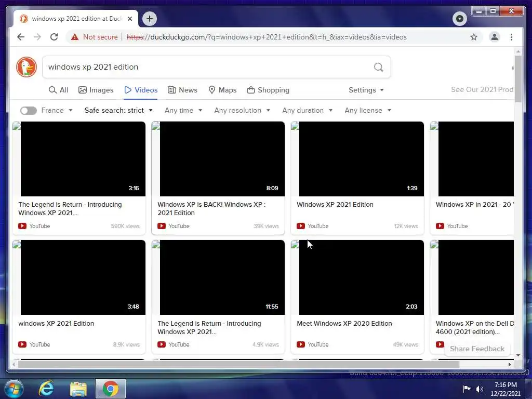Open Windows Explorer from taskbar
This screenshot has width=532, height=399.
78,389
